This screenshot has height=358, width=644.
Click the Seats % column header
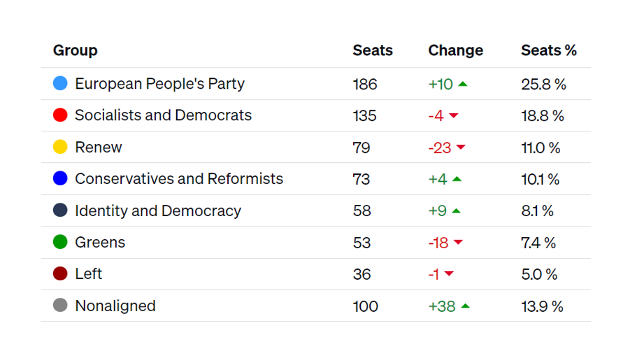(x=549, y=50)
